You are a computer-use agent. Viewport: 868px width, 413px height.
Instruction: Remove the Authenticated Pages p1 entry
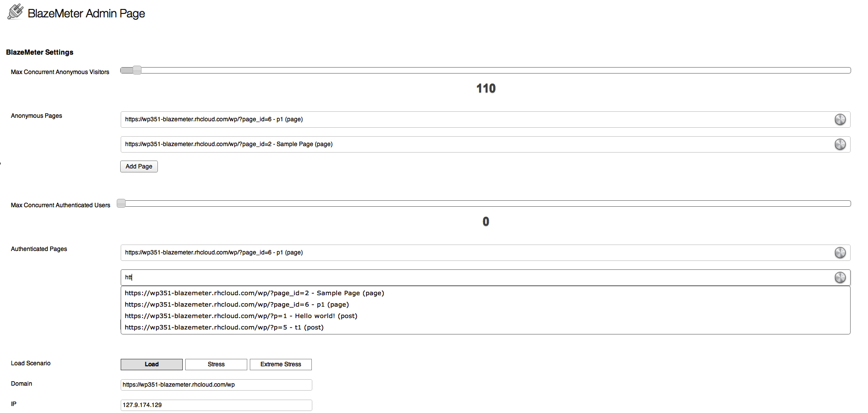click(x=840, y=252)
